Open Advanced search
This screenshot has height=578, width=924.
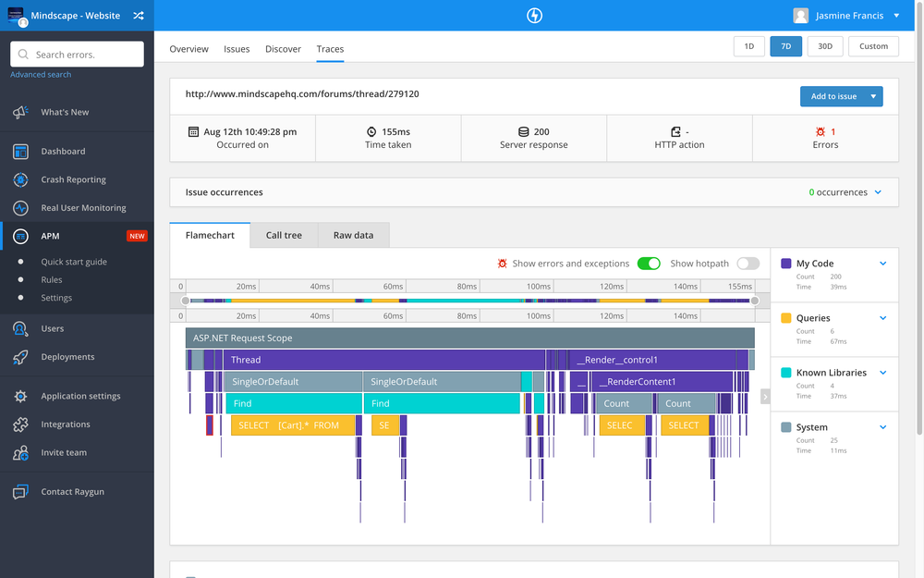tap(39, 74)
